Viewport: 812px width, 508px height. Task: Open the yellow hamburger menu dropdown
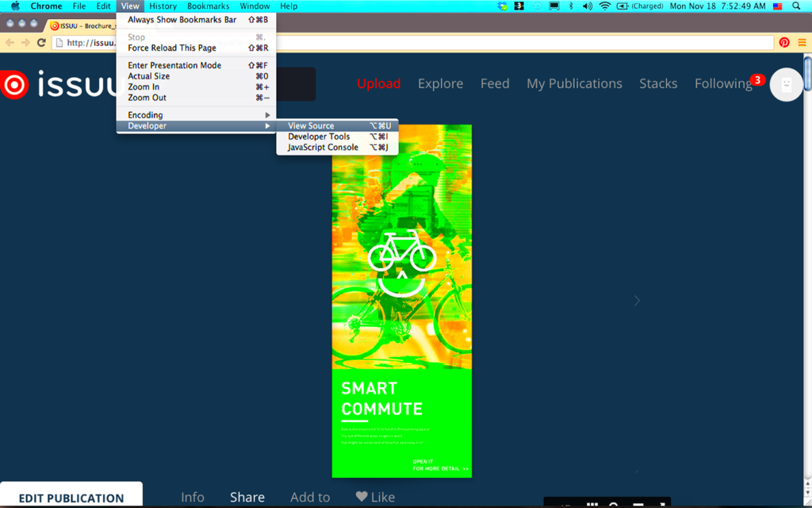tap(802, 43)
